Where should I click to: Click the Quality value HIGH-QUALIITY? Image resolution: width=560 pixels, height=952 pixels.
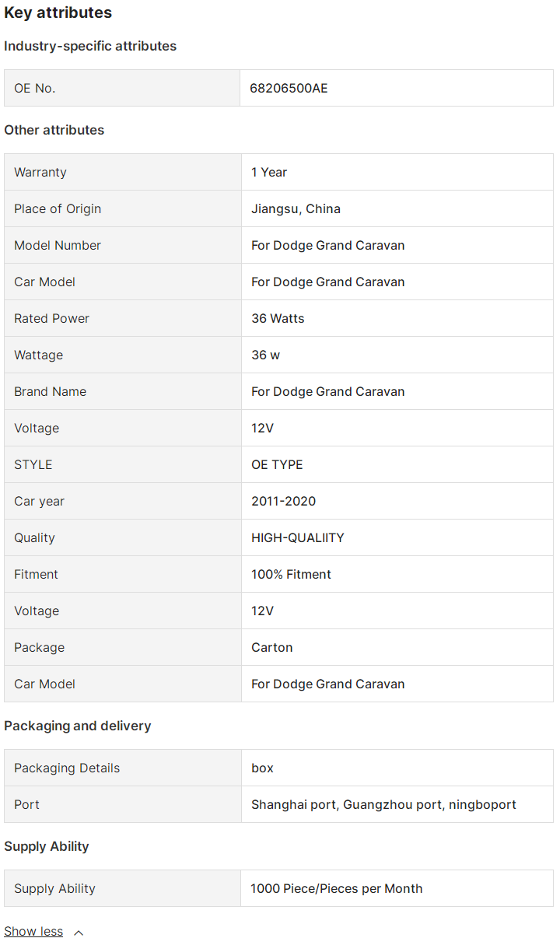tap(297, 537)
